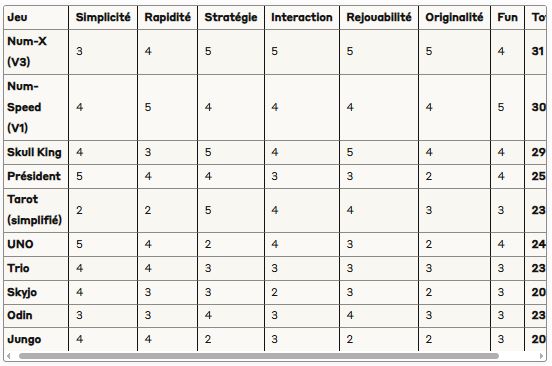The height and width of the screenshot is (366, 552).
Task: Select the Num-X (V3) row label
Action: [x=27, y=51]
